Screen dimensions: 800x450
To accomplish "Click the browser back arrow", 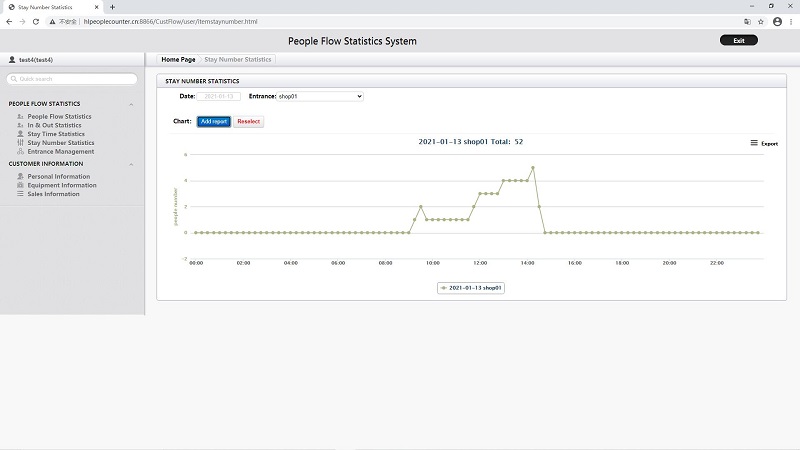I will coord(9,21).
